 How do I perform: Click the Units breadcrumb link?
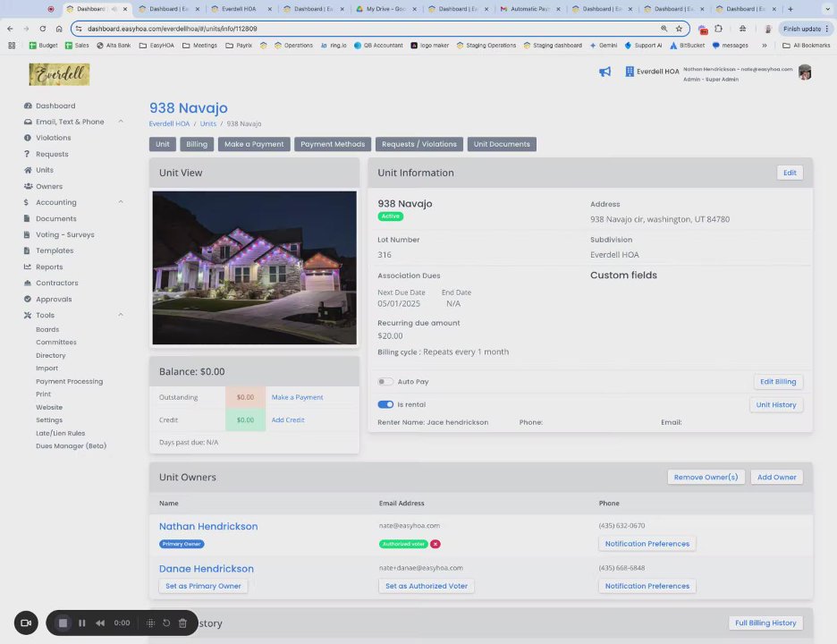(x=208, y=124)
